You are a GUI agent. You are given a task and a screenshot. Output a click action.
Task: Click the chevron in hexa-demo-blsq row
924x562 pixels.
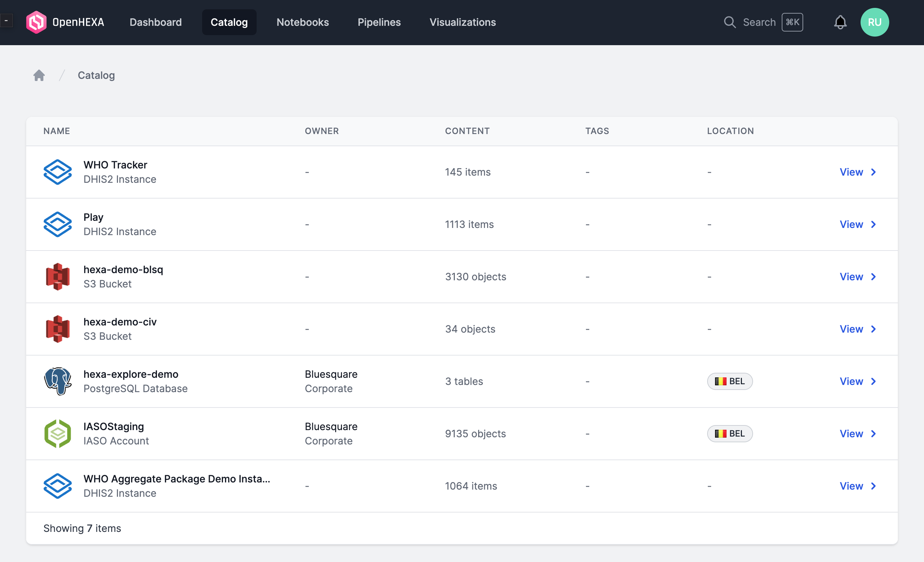(873, 277)
